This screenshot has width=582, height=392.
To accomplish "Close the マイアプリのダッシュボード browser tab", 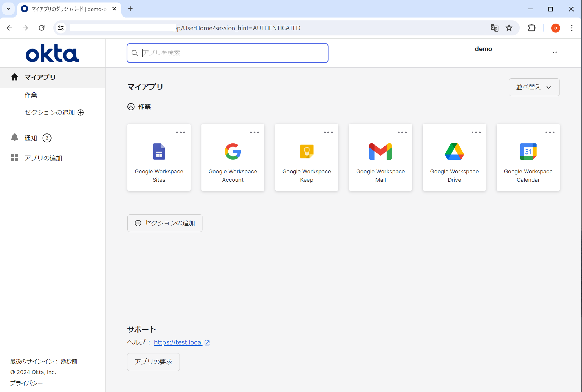I will (x=114, y=9).
